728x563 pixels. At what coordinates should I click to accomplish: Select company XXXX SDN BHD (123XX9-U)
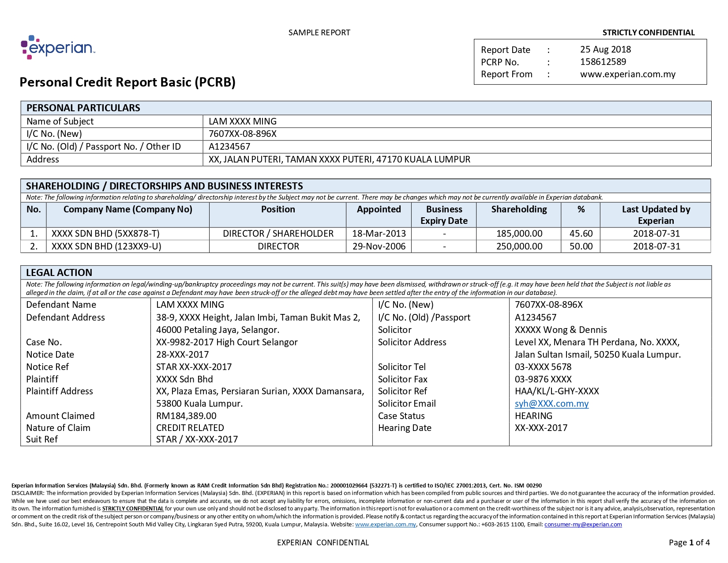[106, 246]
